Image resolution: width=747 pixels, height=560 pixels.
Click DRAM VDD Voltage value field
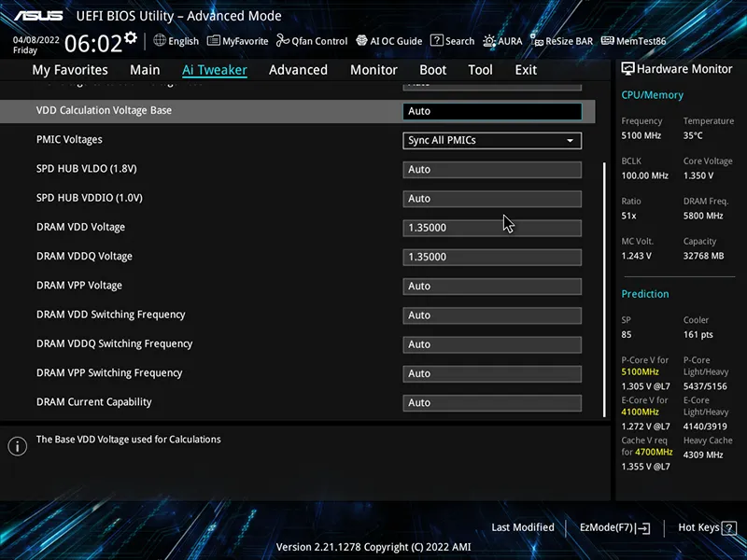coord(492,228)
